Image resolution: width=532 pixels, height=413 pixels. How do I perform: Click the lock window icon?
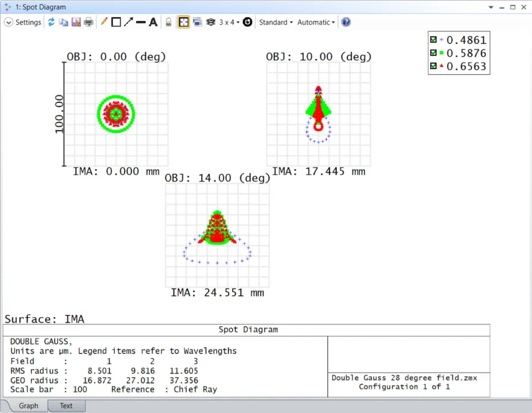tap(168, 22)
